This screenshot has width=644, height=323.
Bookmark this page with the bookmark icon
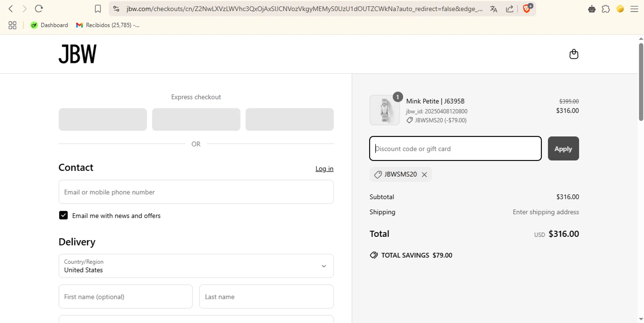pyautogui.click(x=98, y=9)
